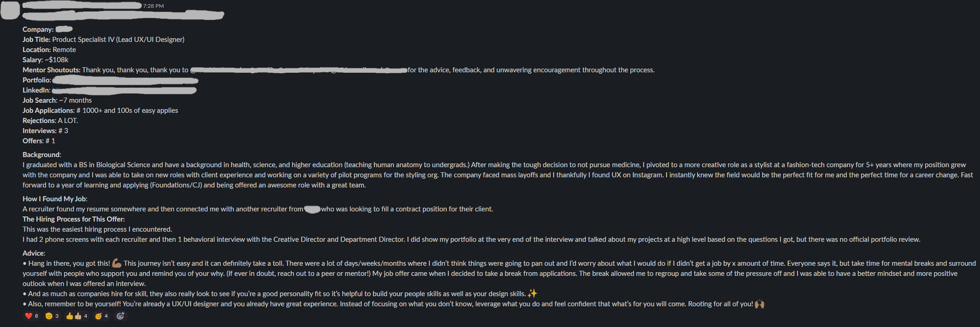Click the Advice: heading
Viewport: 980px width, 327px height.
(x=34, y=253)
